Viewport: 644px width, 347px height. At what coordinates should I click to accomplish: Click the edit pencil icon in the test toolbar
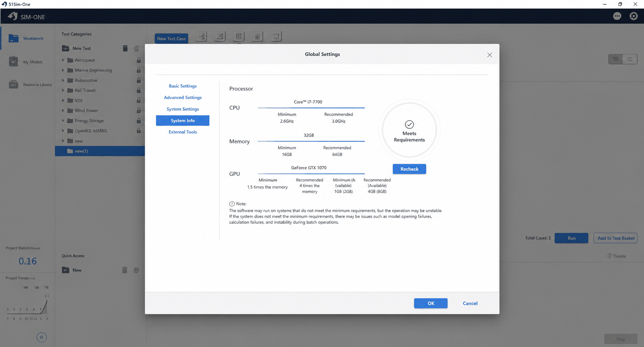(239, 37)
